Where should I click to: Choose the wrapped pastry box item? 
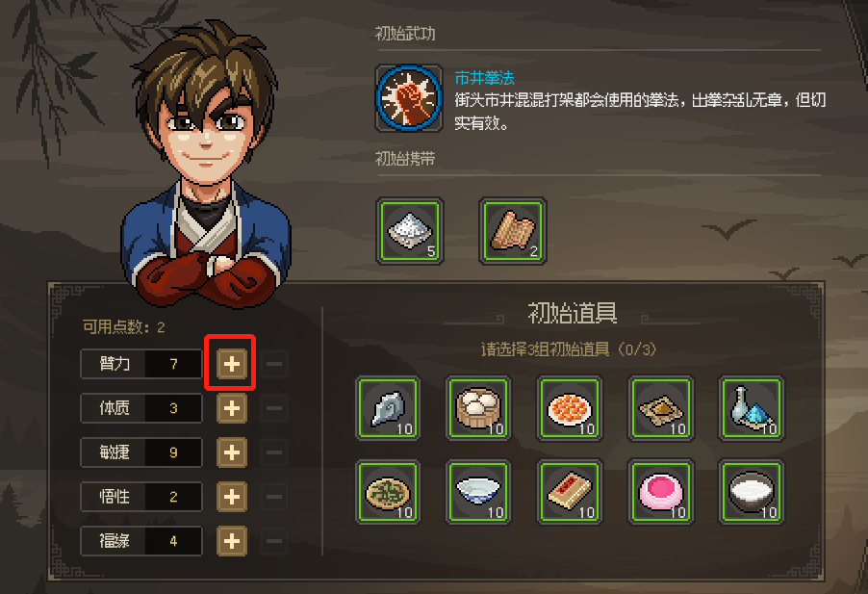pyautogui.click(x=570, y=492)
